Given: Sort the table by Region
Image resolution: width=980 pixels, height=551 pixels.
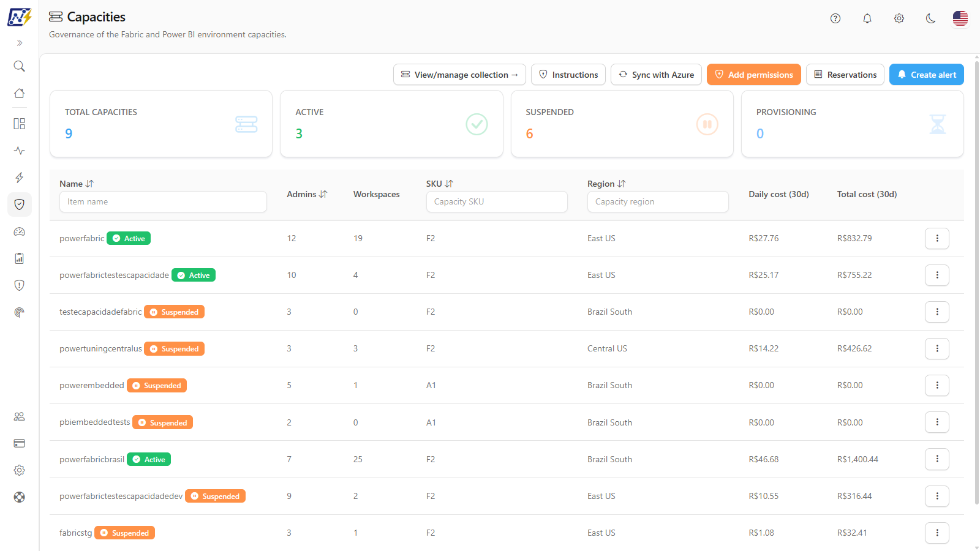Looking at the screenshot, I should (622, 184).
